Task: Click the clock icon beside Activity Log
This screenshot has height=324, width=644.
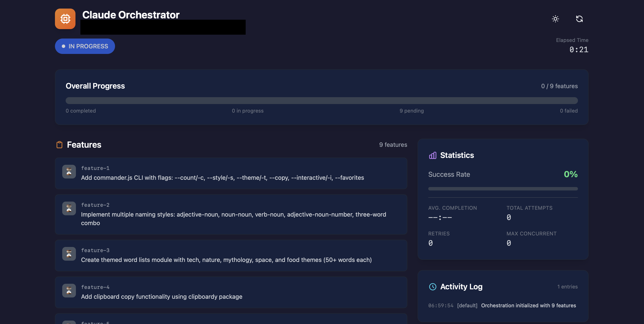Action: pos(433,287)
